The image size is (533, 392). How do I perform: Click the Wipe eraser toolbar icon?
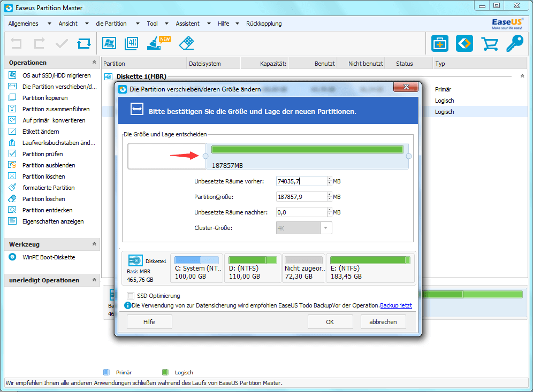pos(186,43)
